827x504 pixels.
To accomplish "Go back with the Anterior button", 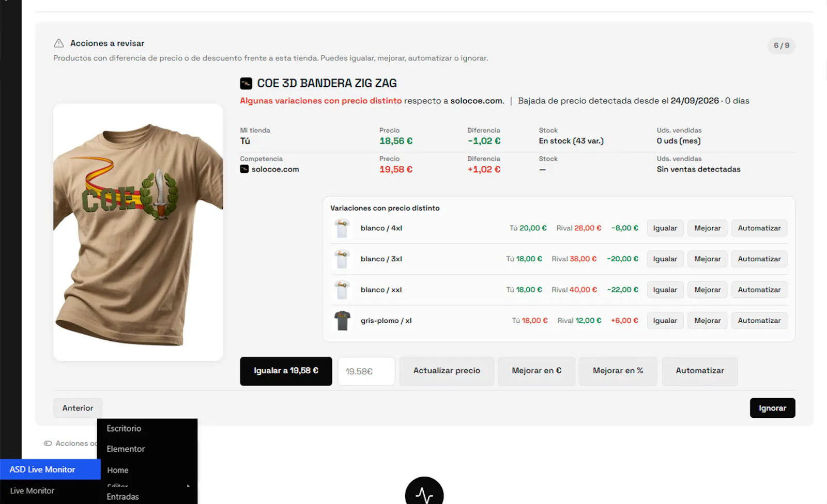I will [78, 408].
